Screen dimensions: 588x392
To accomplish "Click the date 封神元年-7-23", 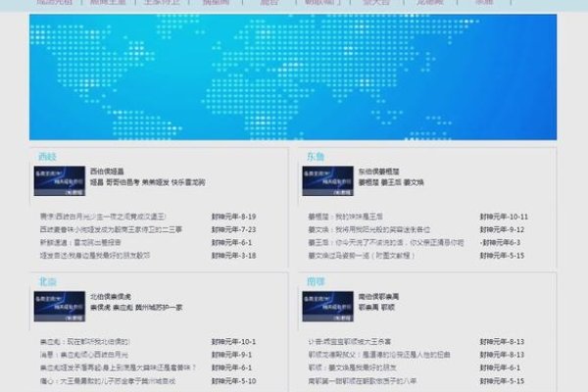I will coord(233,229).
